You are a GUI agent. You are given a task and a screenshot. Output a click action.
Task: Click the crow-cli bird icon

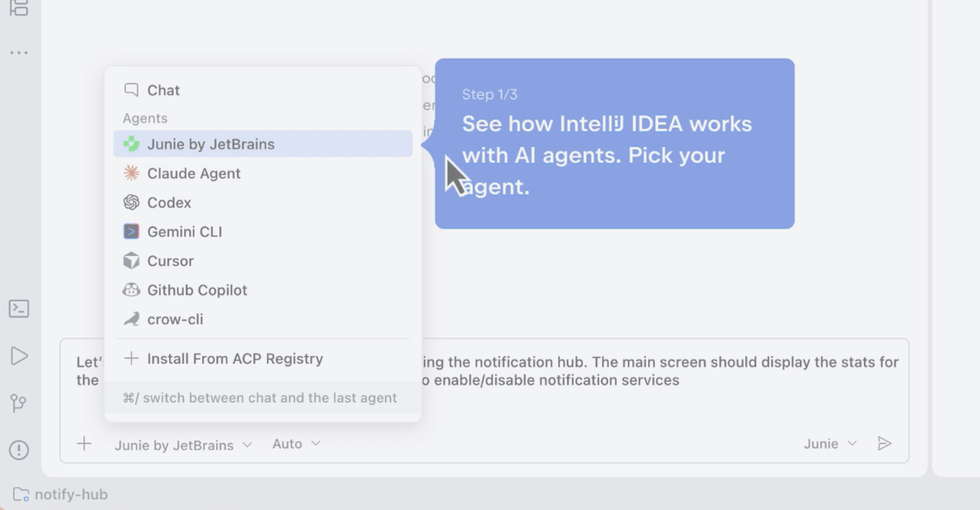[x=131, y=319]
